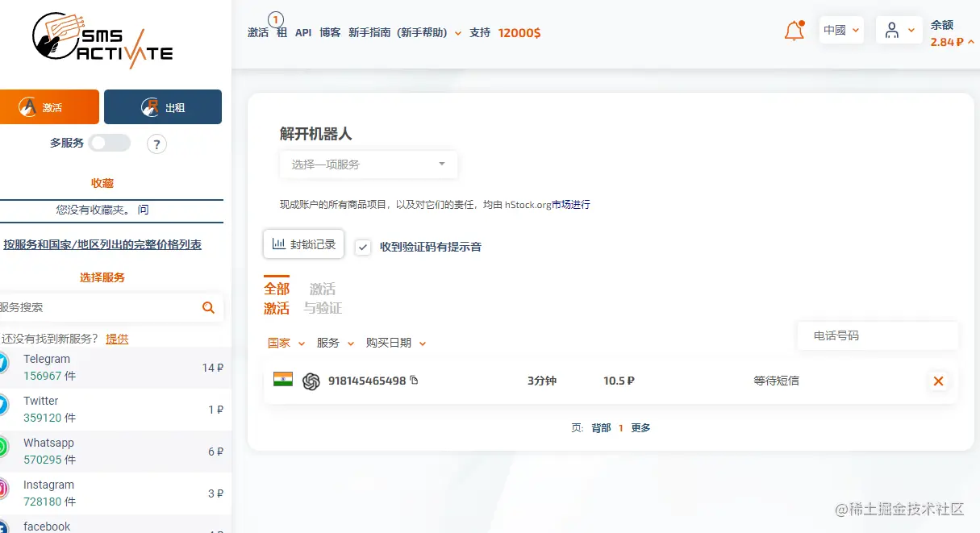The height and width of the screenshot is (533, 980).
Task: Click the 12000$ promo link
Action: click(x=519, y=33)
